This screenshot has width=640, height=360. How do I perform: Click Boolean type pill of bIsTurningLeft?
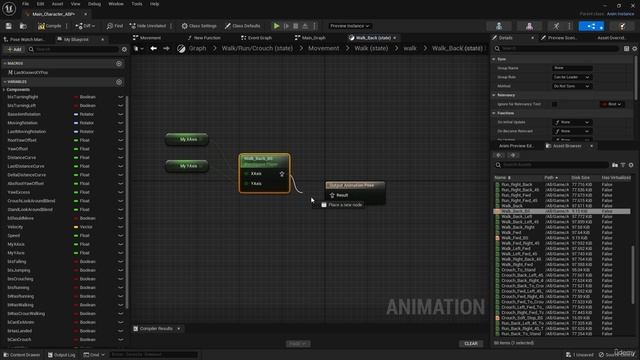tap(84, 106)
